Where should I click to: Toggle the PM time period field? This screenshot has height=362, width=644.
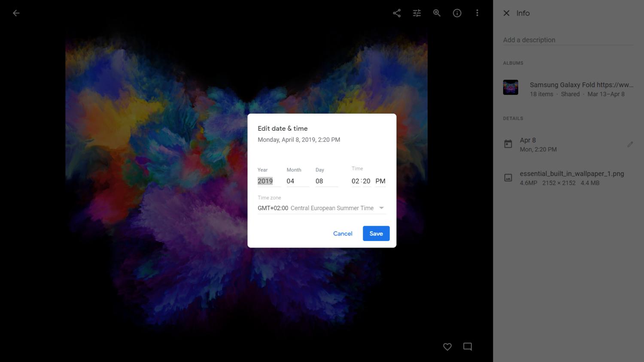(x=380, y=181)
